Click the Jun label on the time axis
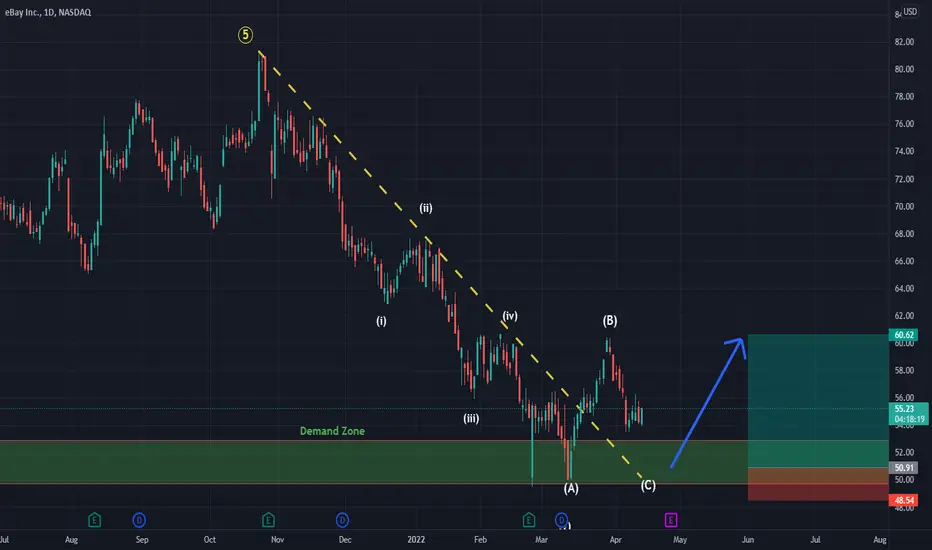Image resolution: width=932 pixels, height=550 pixels. 748,540
